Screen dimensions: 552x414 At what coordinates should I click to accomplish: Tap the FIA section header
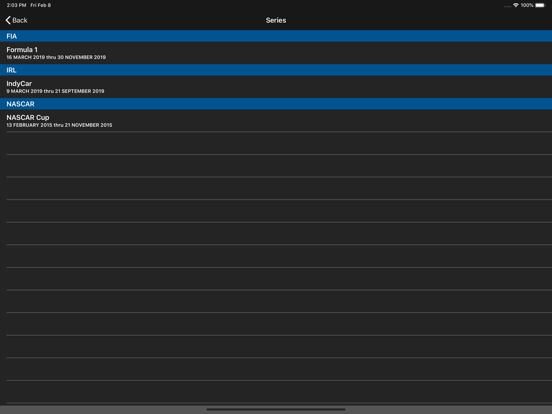click(x=276, y=36)
